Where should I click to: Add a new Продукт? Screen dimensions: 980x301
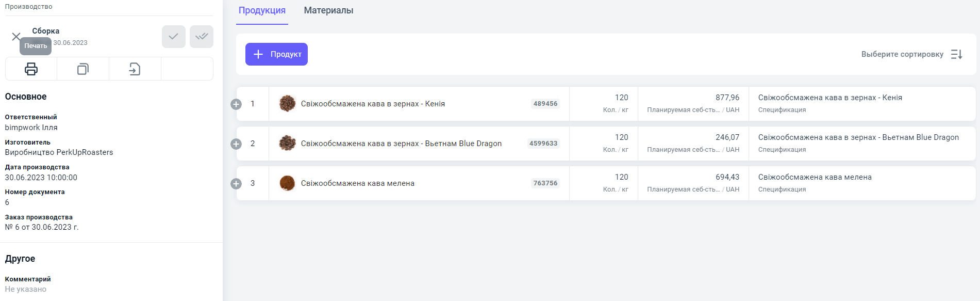coord(276,54)
